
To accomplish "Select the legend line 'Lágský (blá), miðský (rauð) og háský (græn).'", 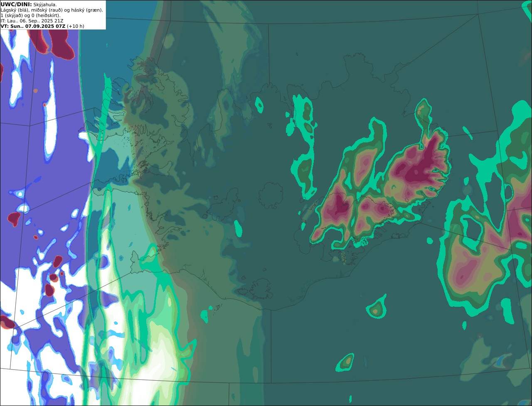I will coord(52,10).
